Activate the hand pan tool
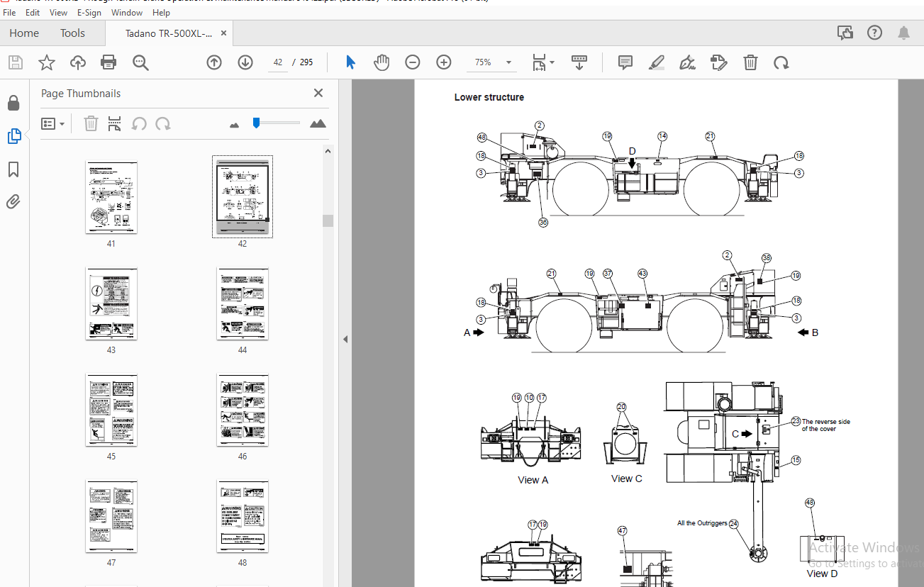 (x=382, y=62)
